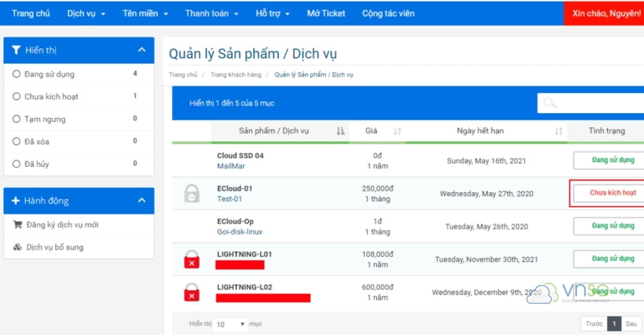Click the sort arrows in Giá column
The height and width of the screenshot is (335, 644).
click(x=397, y=131)
